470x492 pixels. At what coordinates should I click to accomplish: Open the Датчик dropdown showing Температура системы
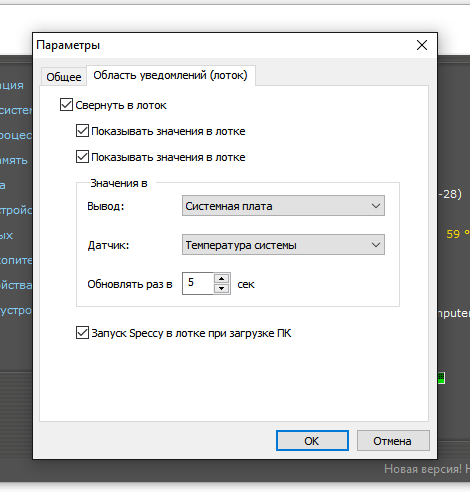[x=283, y=245]
